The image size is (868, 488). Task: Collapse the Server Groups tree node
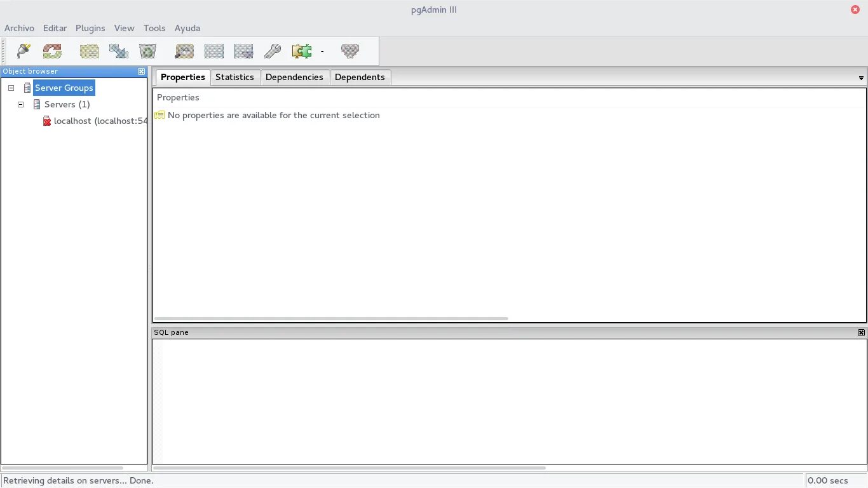pyautogui.click(x=11, y=88)
